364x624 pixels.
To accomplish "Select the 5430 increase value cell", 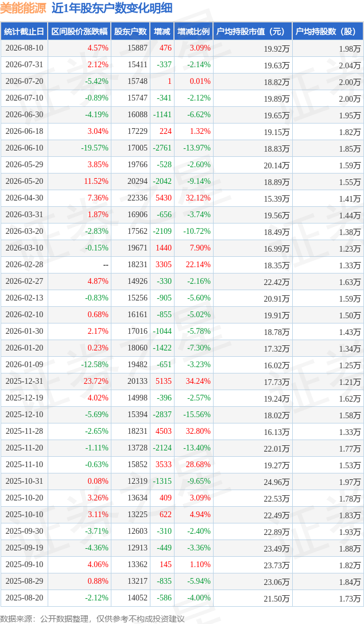I will pyautogui.click(x=164, y=198).
